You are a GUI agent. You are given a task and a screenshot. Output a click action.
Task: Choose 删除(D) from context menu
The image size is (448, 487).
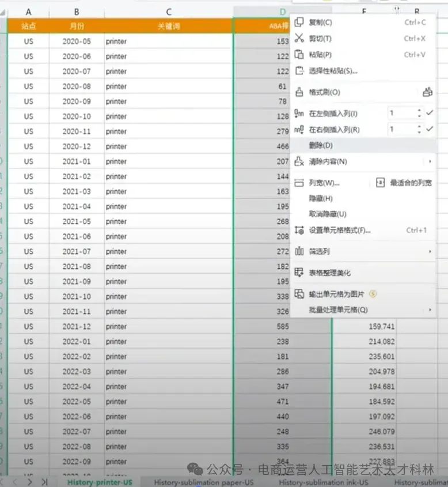363,145
